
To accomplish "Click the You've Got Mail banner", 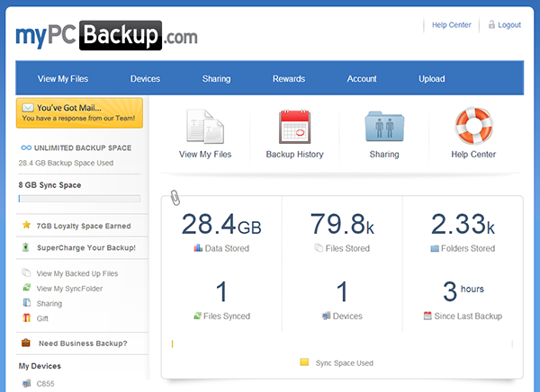I will point(79,113).
